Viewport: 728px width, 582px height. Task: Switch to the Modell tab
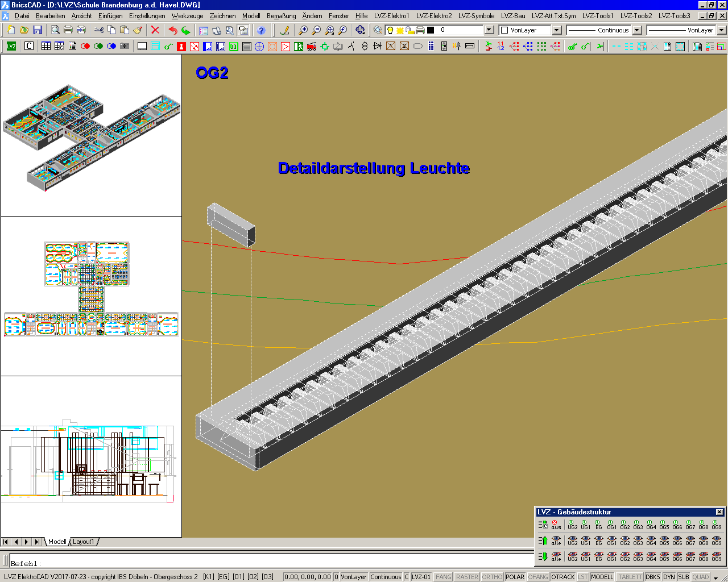57,542
